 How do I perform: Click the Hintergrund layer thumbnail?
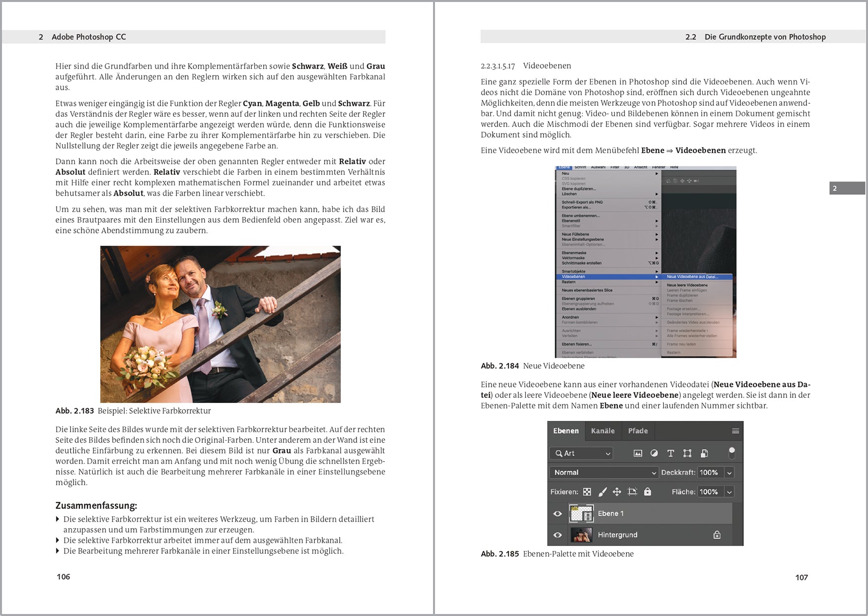(x=580, y=535)
